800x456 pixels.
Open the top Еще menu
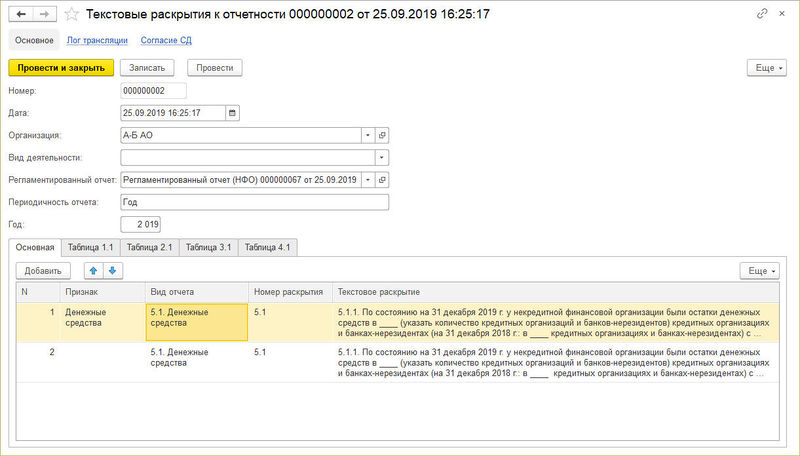pyautogui.click(x=766, y=68)
